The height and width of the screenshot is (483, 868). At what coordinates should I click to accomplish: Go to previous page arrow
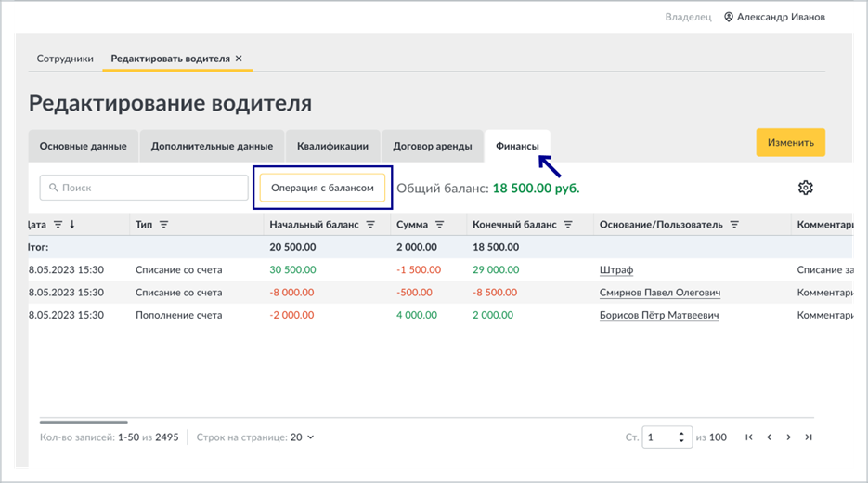[x=769, y=437]
